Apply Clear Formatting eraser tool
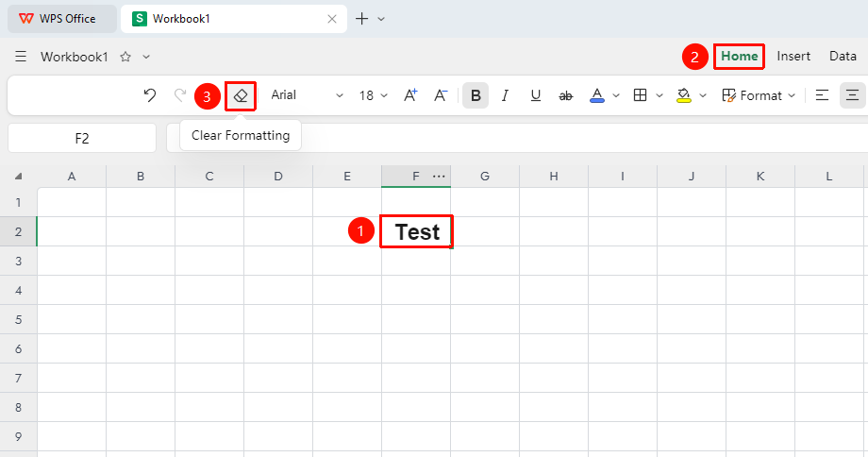This screenshot has width=868, height=457. [241, 95]
